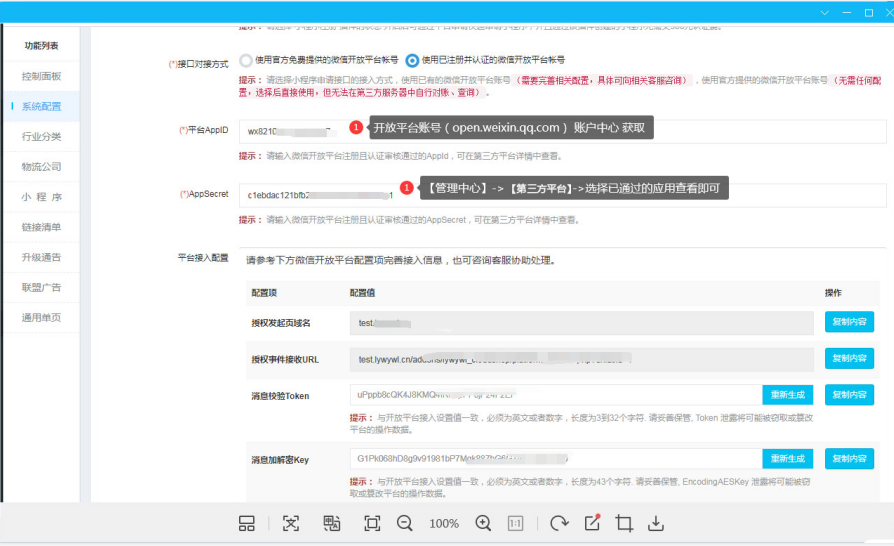The height and width of the screenshot is (546, 894).
Task: Click 重新生成 for 消息加解密Key
Action: click(x=787, y=459)
